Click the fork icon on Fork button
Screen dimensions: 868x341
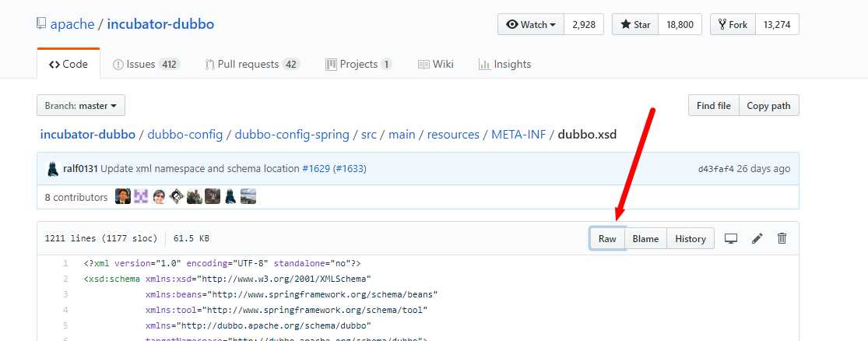[722, 24]
